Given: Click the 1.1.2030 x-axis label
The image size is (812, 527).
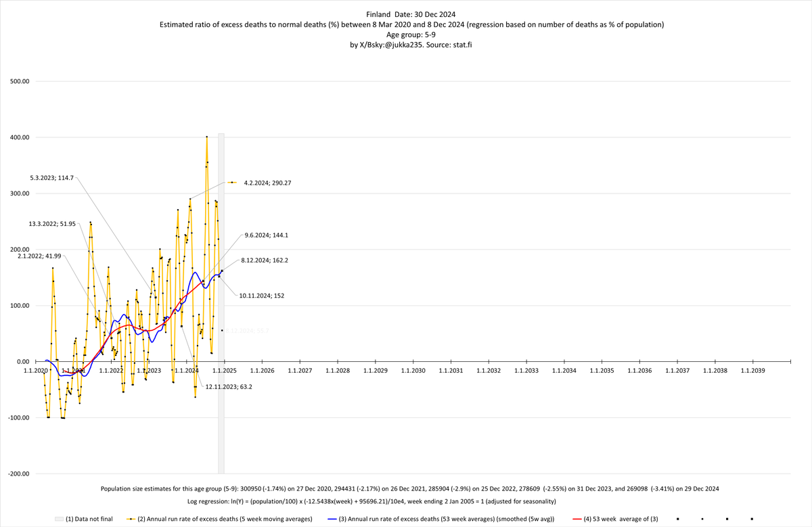Looking at the screenshot, I should pos(413,371).
